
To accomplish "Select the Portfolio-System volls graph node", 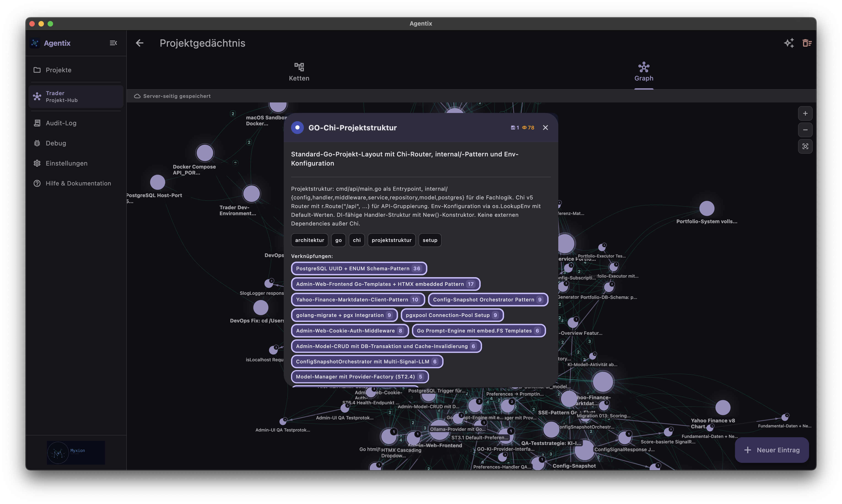I will pos(706,208).
